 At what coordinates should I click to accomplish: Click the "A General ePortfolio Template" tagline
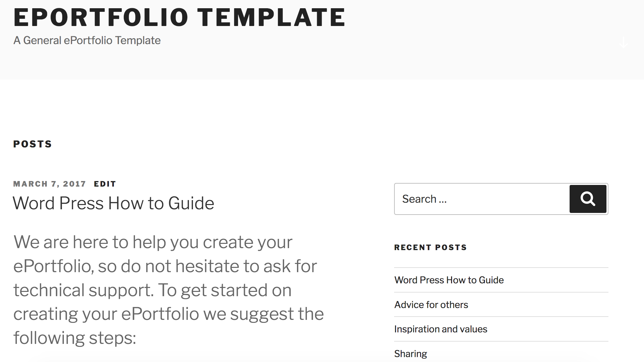click(87, 40)
